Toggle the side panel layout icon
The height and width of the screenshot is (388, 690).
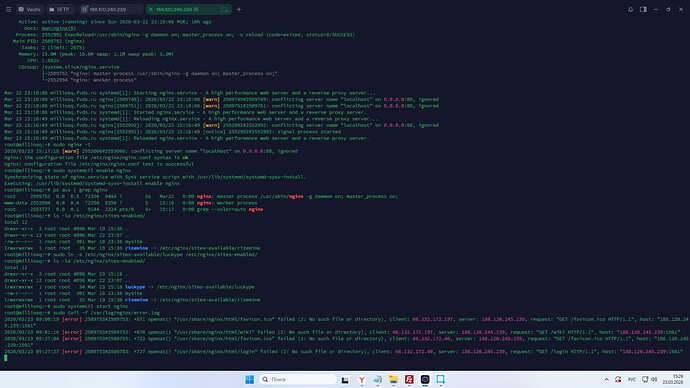(x=643, y=9)
